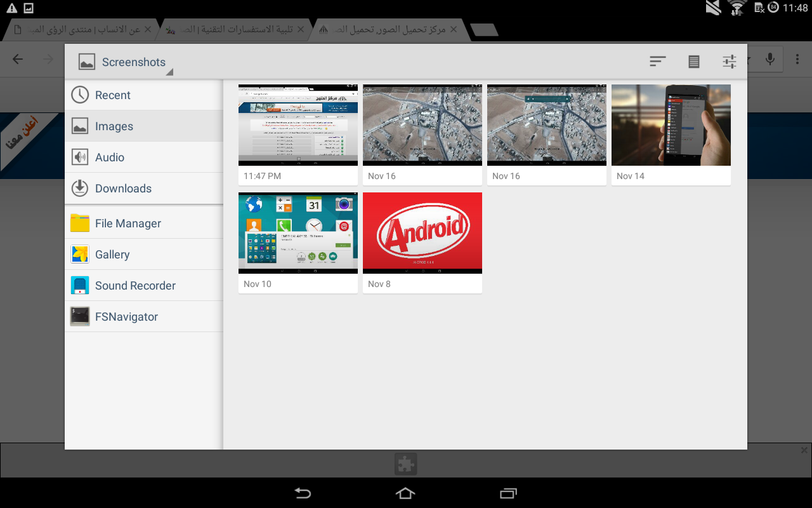The image size is (812, 508).
Task: Open advanced settings sliders icon
Action: coord(730,62)
